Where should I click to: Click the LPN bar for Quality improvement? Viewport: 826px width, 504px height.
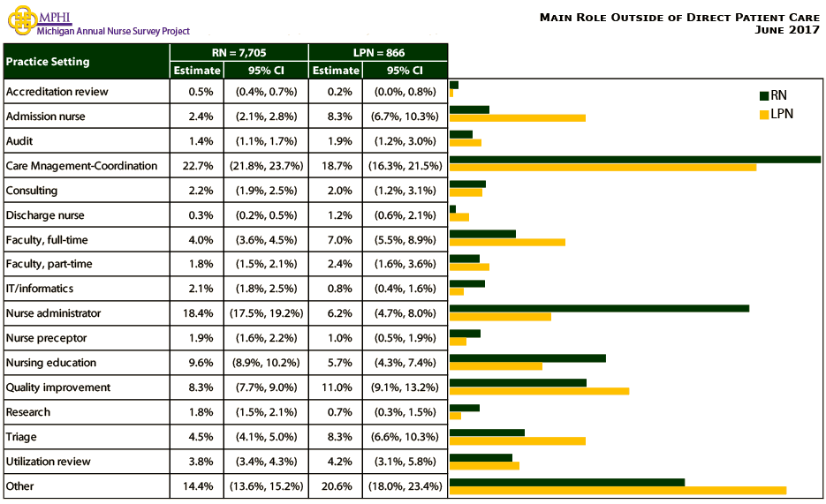coord(539,391)
